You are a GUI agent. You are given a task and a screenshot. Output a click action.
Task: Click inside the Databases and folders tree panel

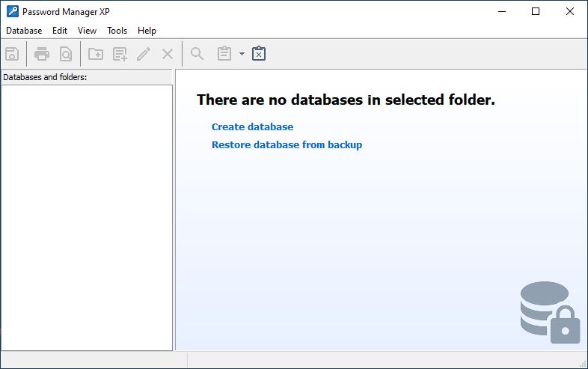pos(87,218)
